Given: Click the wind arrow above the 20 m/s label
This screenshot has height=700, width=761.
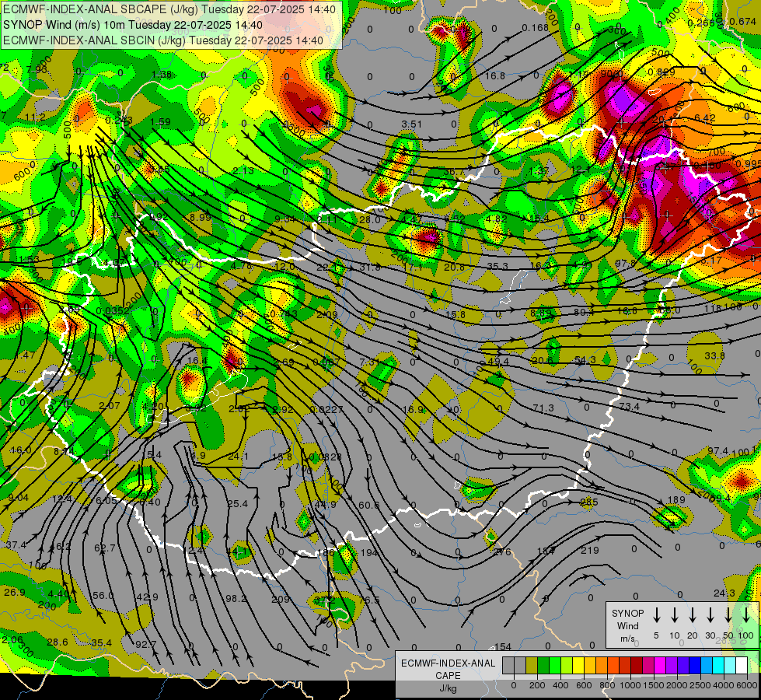Looking at the screenshot, I should (692, 615).
